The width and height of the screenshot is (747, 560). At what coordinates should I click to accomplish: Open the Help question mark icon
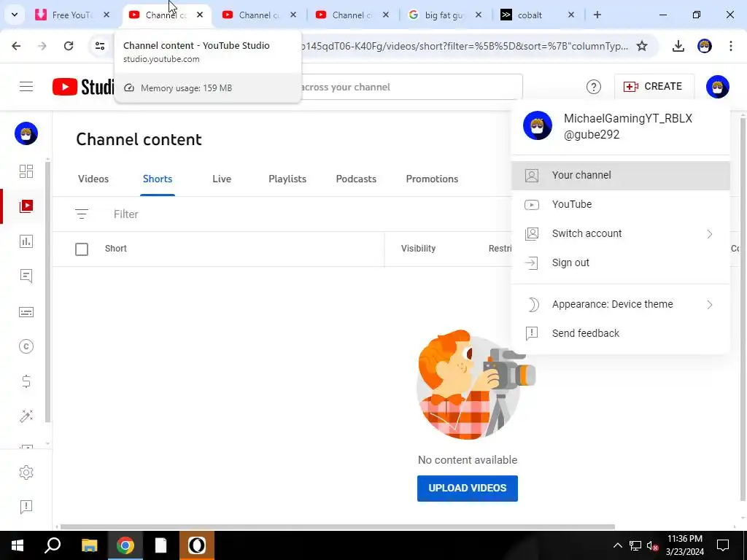click(x=594, y=87)
